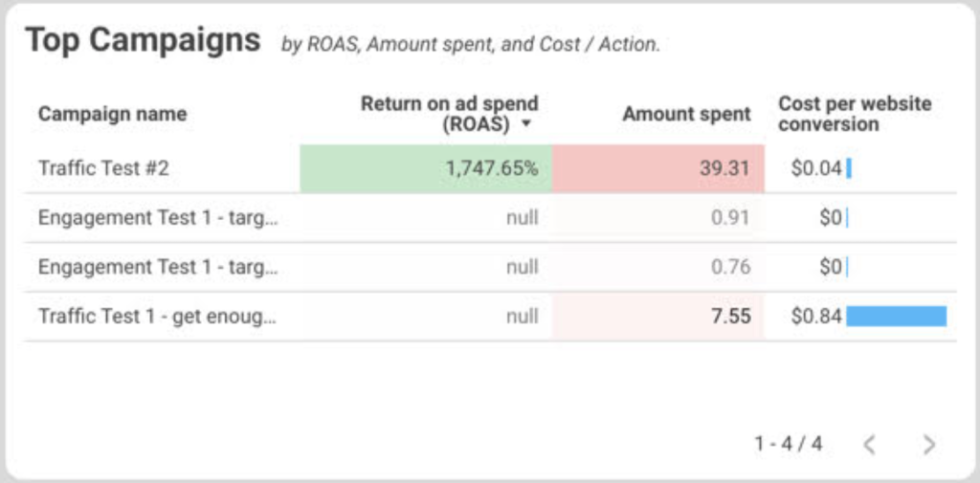This screenshot has height=483, width=980.
Task: Click the $0.04 cost per conversion value
Action: coord(815,168)
